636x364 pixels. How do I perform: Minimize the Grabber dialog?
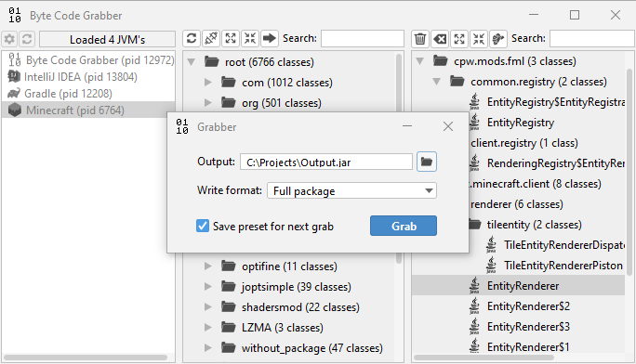407,126
